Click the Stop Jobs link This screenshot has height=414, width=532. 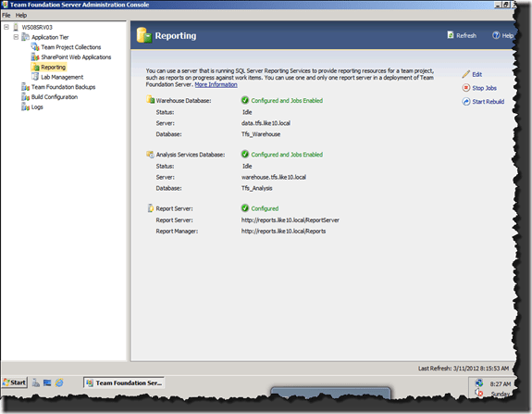484,88
